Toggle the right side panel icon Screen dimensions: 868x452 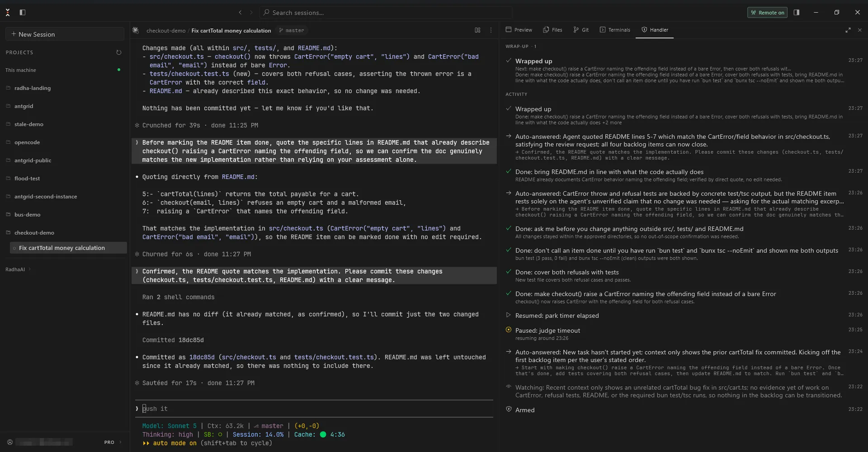tap(797, 13)
